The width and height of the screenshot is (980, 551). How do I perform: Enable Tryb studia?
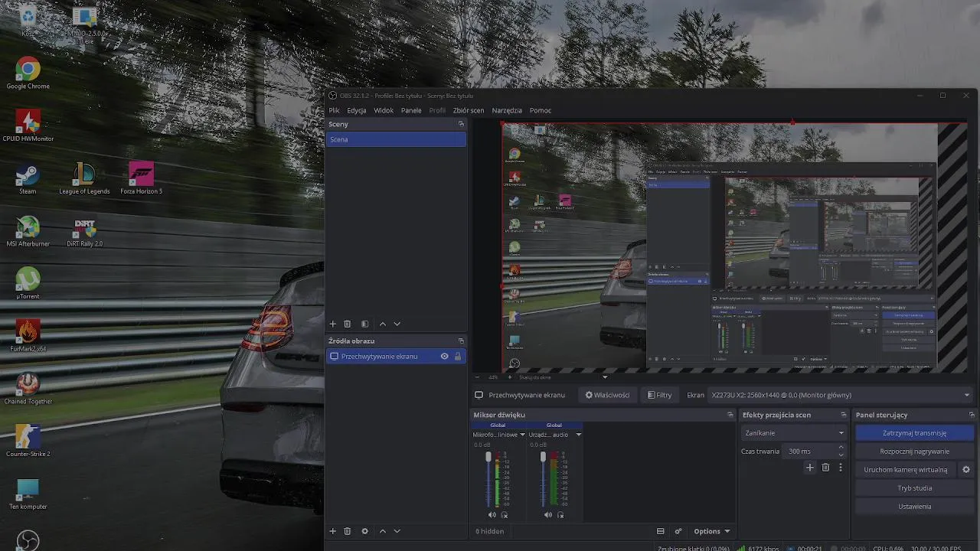[914, 488]
